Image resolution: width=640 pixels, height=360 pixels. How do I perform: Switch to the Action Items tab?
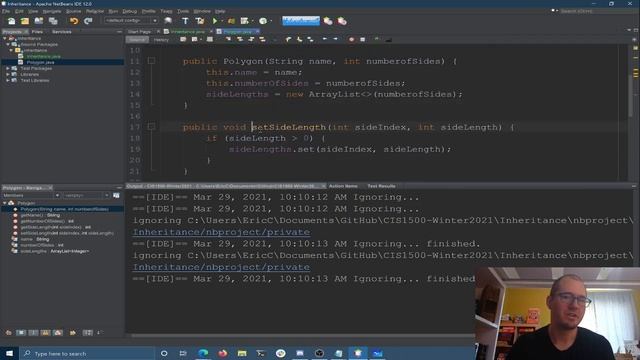tap(343, 186)
